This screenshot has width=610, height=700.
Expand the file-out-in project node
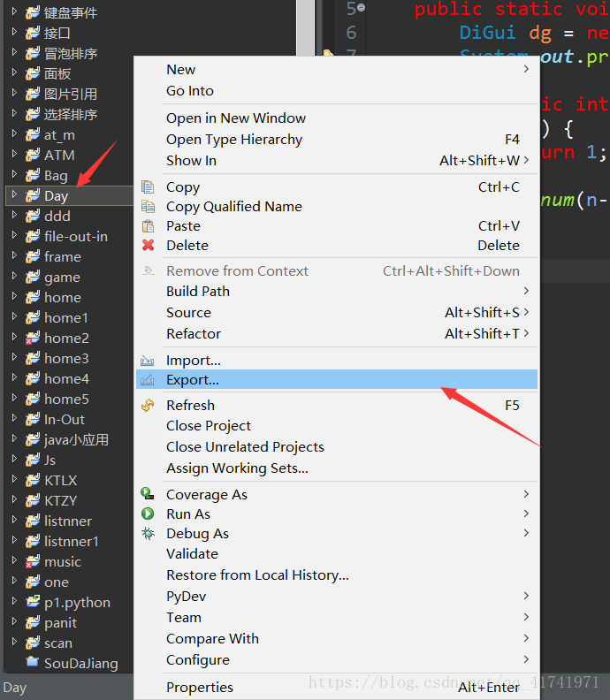14,235
